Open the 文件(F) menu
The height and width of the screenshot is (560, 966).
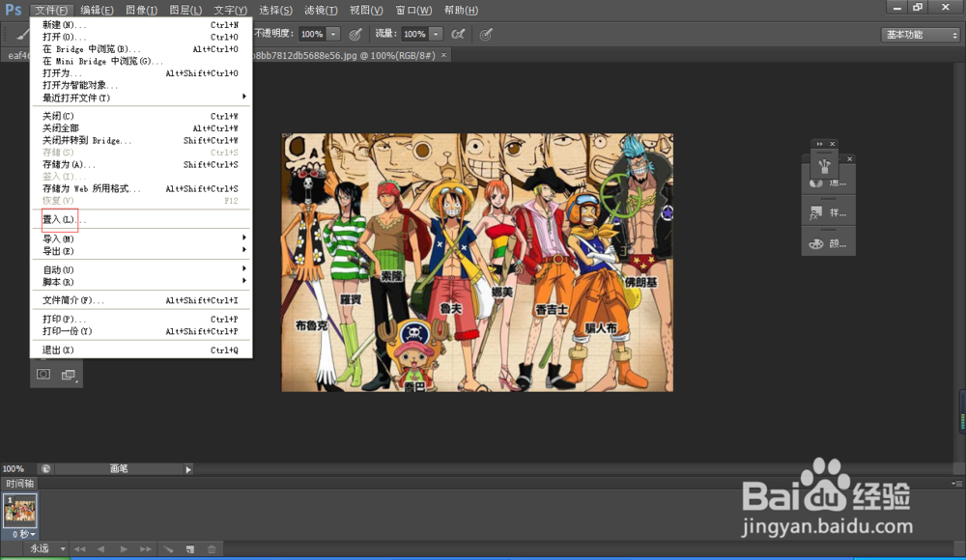pyautogui.click(x=51, y=11)
